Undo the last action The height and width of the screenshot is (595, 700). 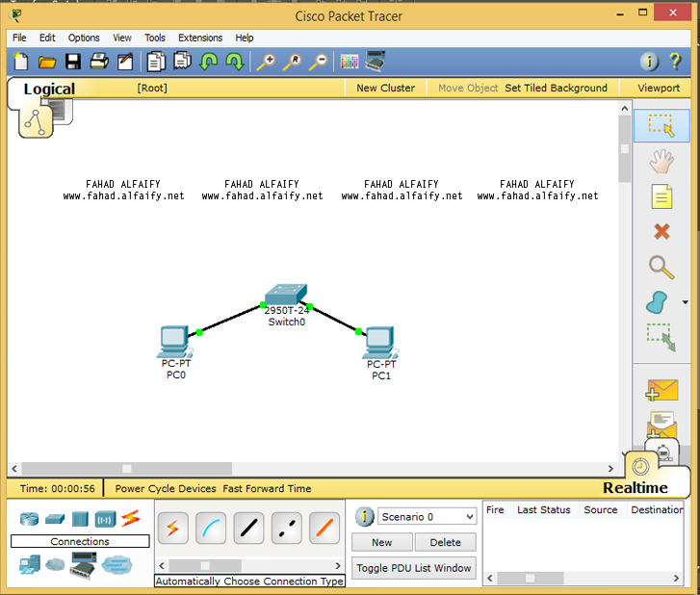tap(209, 62)
